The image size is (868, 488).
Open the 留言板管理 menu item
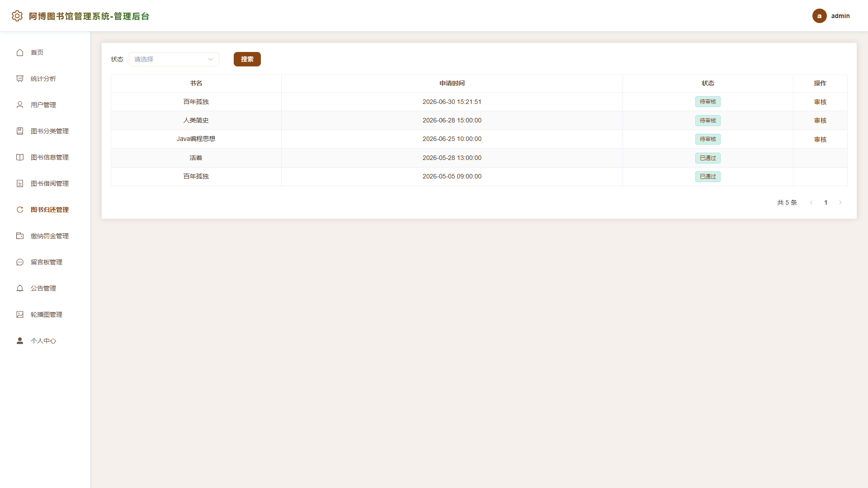45,262
